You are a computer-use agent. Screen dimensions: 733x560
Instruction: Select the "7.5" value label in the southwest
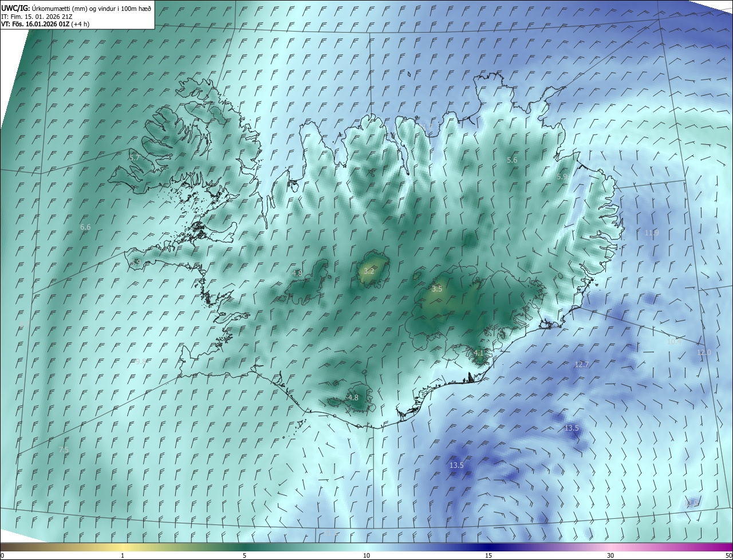[64, 450]
